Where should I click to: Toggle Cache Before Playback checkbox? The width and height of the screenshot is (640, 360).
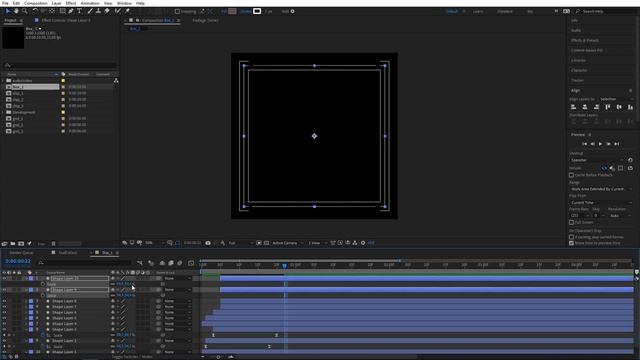coord(571,175)
